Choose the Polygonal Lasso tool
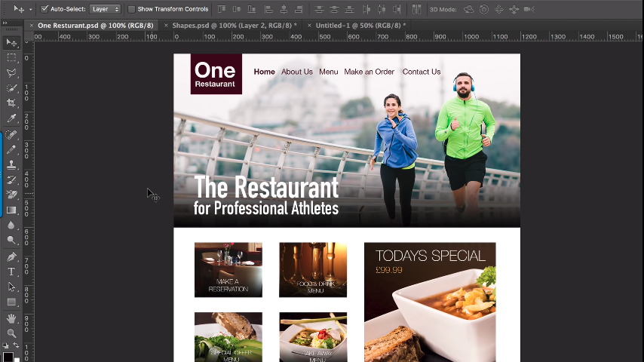The height and width of the screenshot is (362, 644). [11, 72]
